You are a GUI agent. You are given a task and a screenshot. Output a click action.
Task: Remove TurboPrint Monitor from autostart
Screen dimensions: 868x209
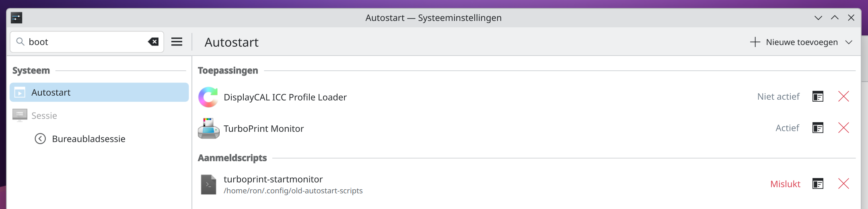[843, 128]
